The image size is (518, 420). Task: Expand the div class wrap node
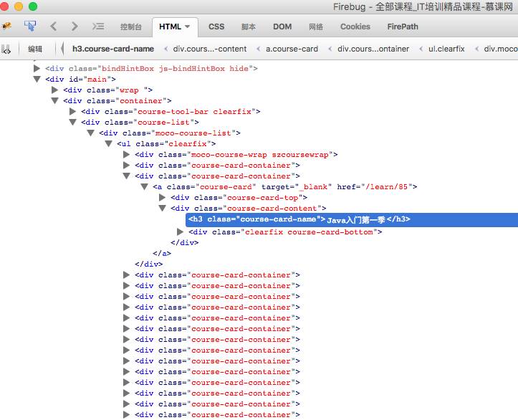55,90
